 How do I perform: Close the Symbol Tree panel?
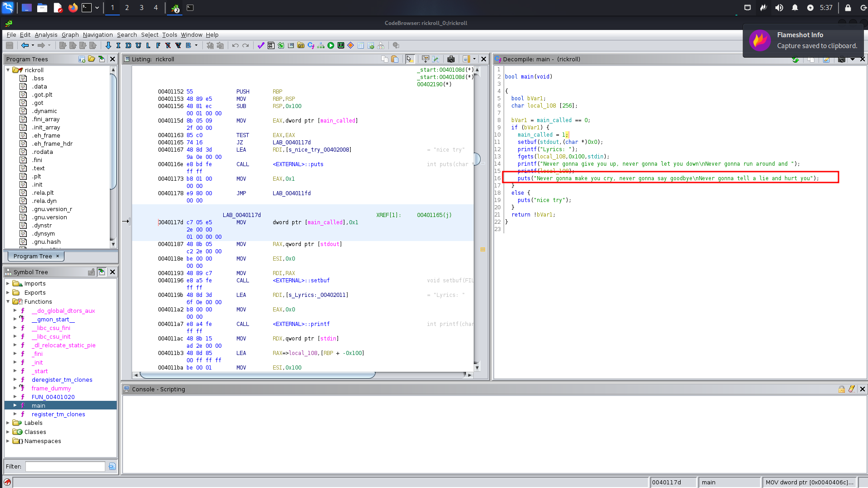point(113,272)
